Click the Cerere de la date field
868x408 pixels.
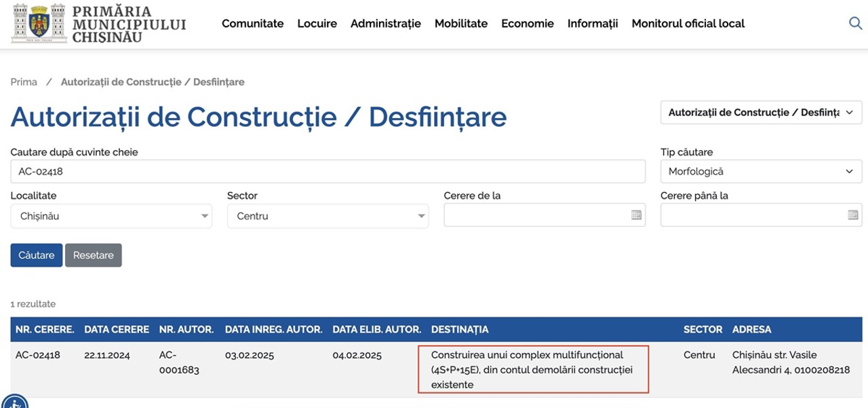(545, 215)
